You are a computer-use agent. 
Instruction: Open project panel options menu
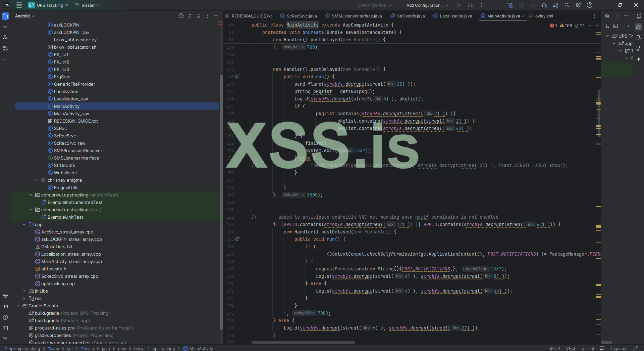207,16
